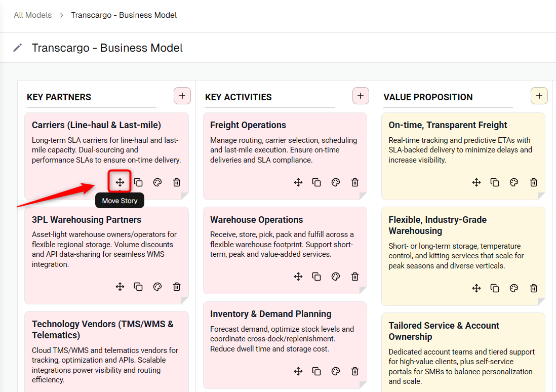This screenshot has width=556, height=392.
Task: Click the Move Story icon on Carriers card
Action: click(120, 182)
